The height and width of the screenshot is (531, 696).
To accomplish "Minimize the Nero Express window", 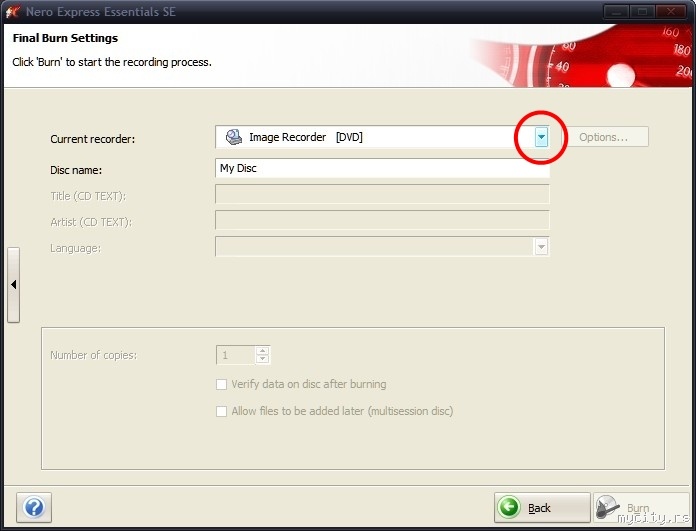I will [616, 12].
